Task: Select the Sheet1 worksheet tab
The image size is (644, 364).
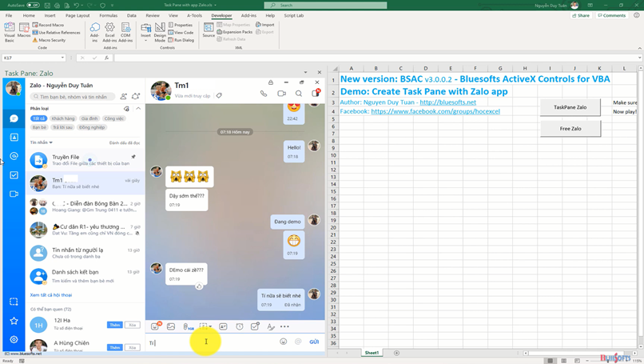Action: [x=372, y=353]
